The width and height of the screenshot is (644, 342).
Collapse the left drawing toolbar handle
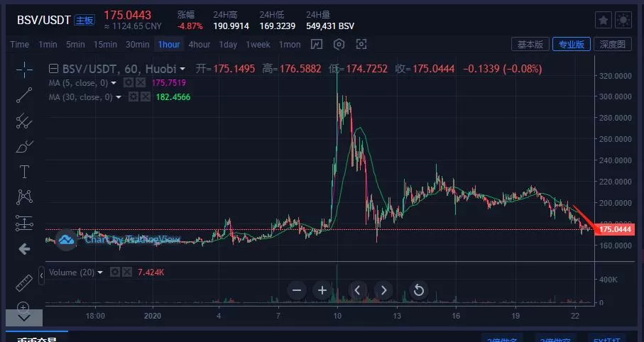tap(41, 275)
